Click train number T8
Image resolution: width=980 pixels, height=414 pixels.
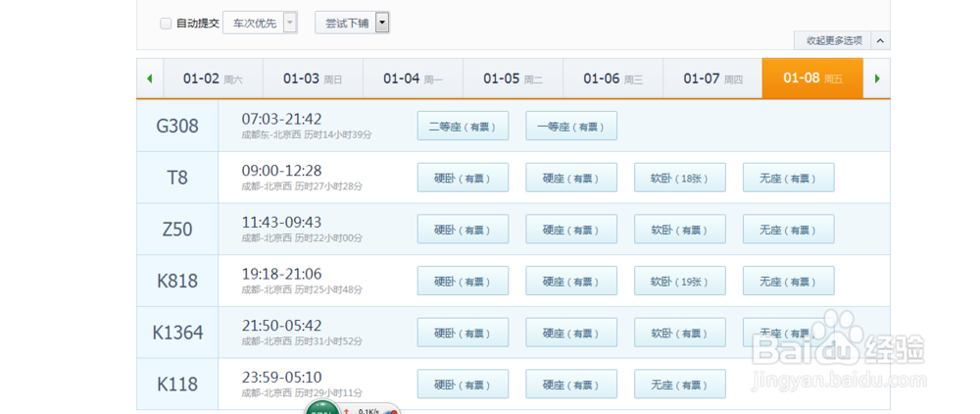pyautogui.click(x=177, y=178)
